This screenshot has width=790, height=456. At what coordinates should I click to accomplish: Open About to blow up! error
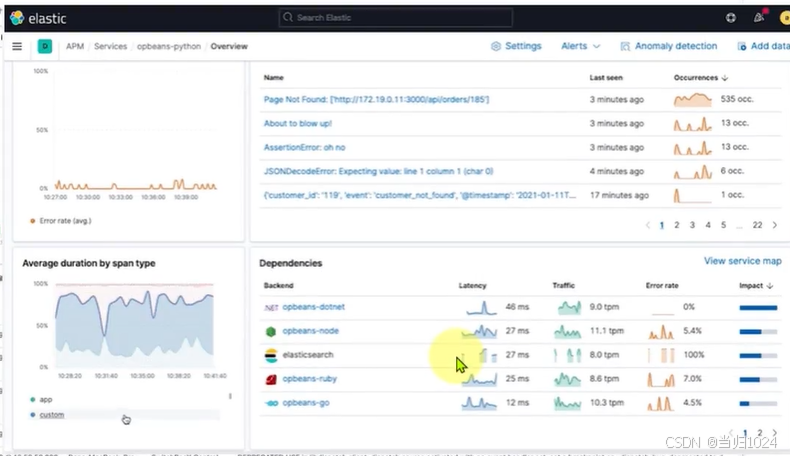tap(298, 123)
